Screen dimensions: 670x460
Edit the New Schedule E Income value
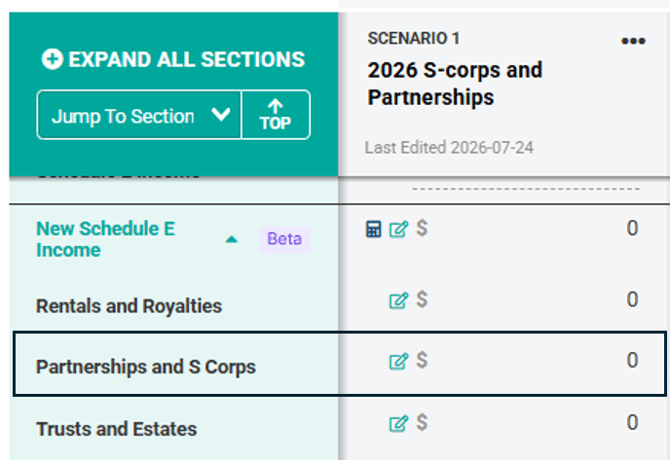398,229
